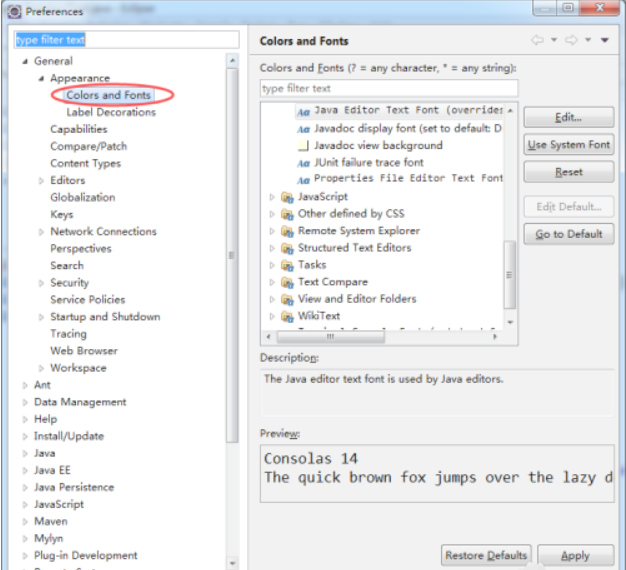Screen dimensions: 626x570
Task: Select Label Decorations in the tree
Action: point(110,112)
